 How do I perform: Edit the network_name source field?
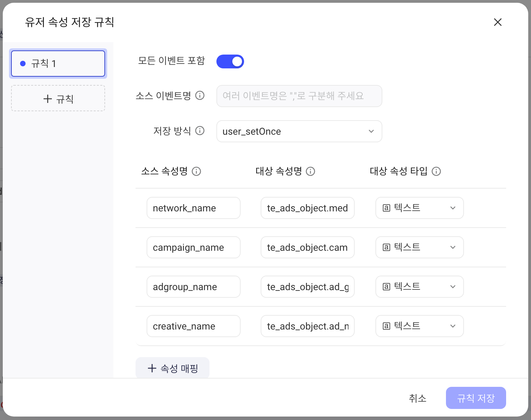click(x=194, y=208)
